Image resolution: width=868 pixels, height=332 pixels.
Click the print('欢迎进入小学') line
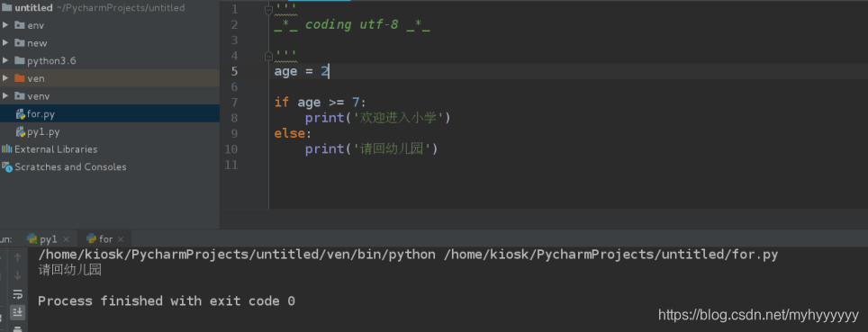[378, 118]
